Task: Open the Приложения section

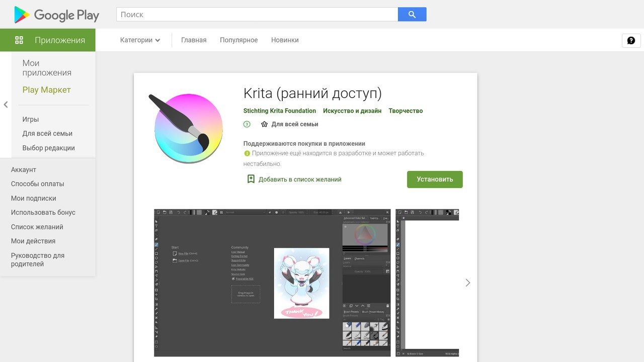Action: click(48, 40)
